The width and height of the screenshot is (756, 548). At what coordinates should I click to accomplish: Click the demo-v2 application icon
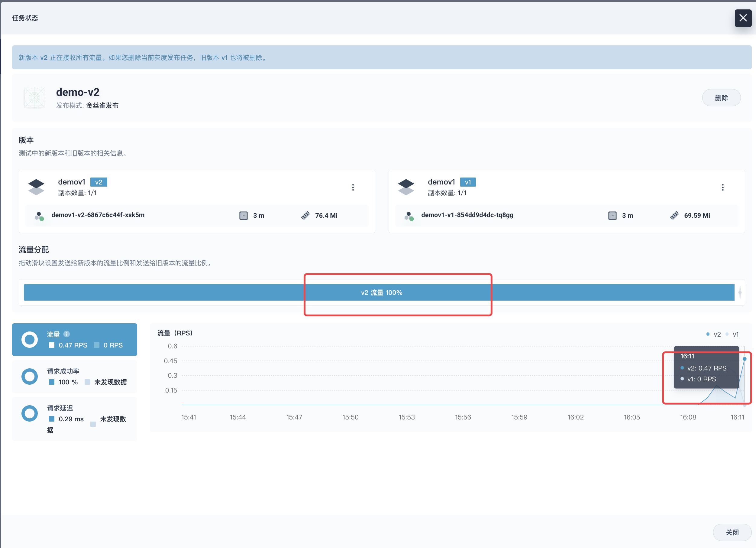pos(34,98)
